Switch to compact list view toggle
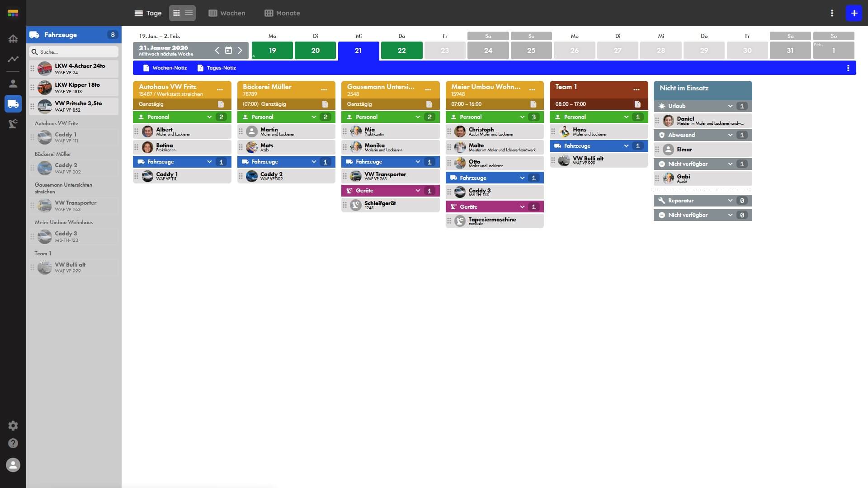This screenshot has width=868, height=488. [x=189, y=13]
